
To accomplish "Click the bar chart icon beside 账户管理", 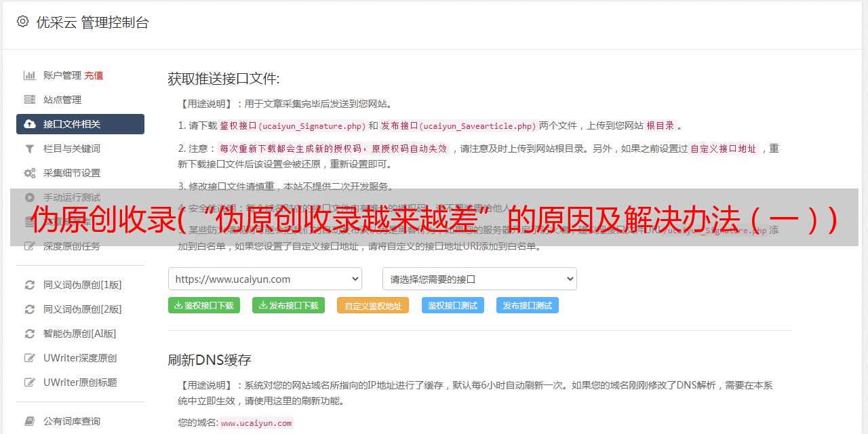I will tap(30, 75).
